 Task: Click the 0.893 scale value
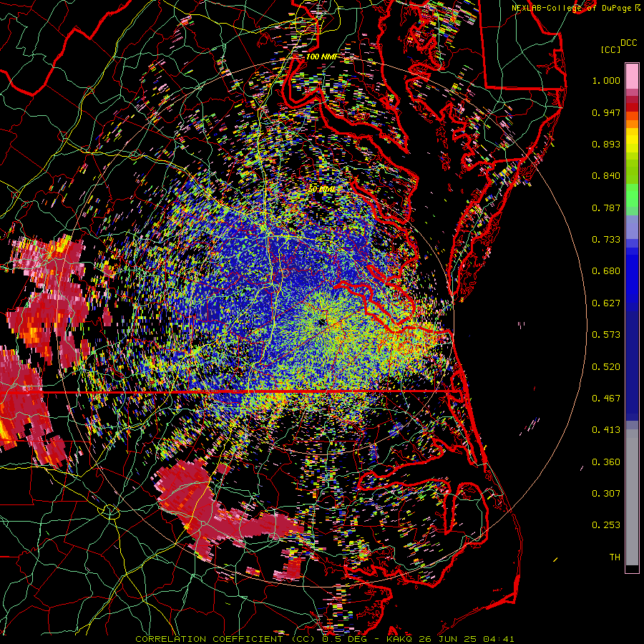click(606, 144)
